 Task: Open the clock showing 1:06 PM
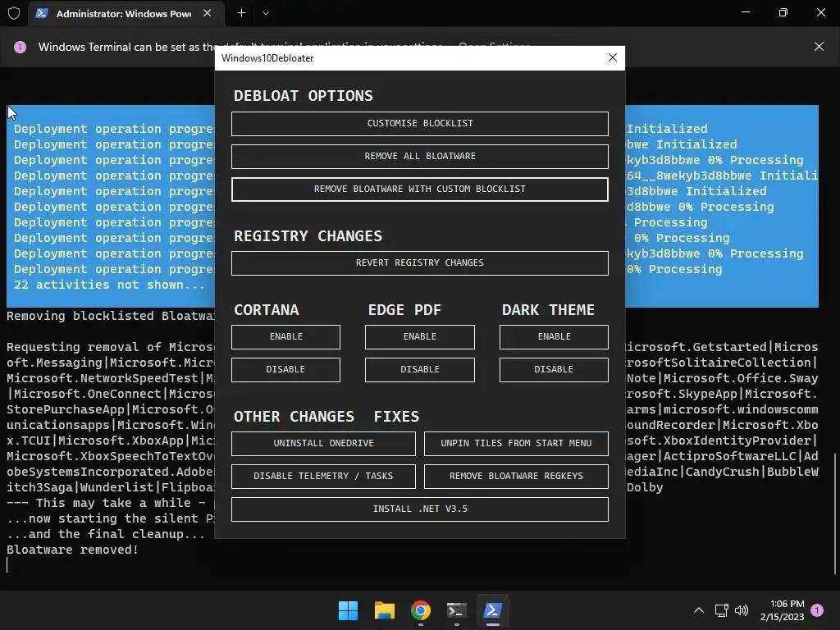pos(782,610)
